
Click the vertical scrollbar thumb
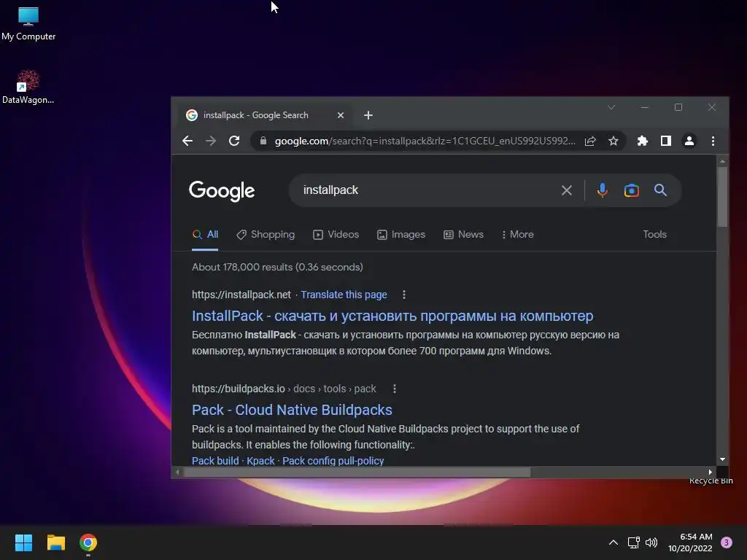point(723,197)
